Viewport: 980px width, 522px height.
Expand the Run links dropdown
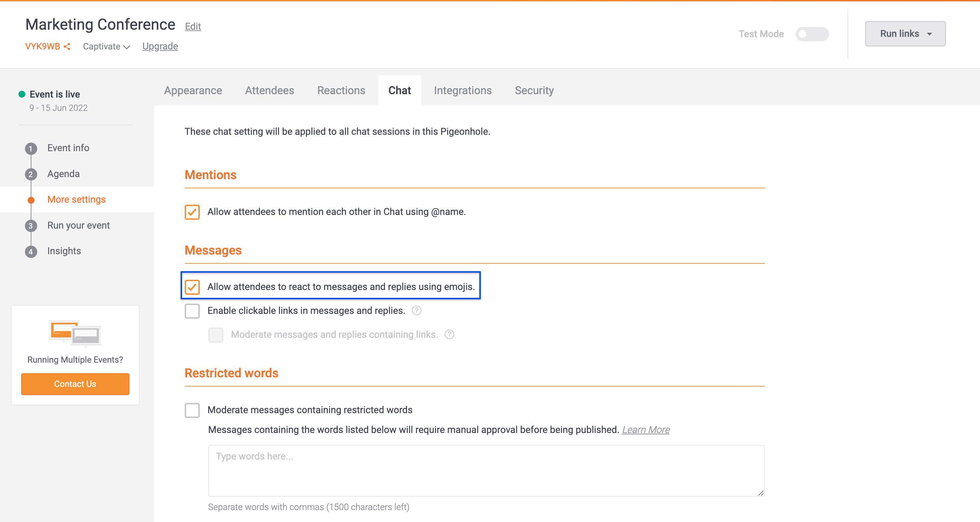tap(905, 34)
